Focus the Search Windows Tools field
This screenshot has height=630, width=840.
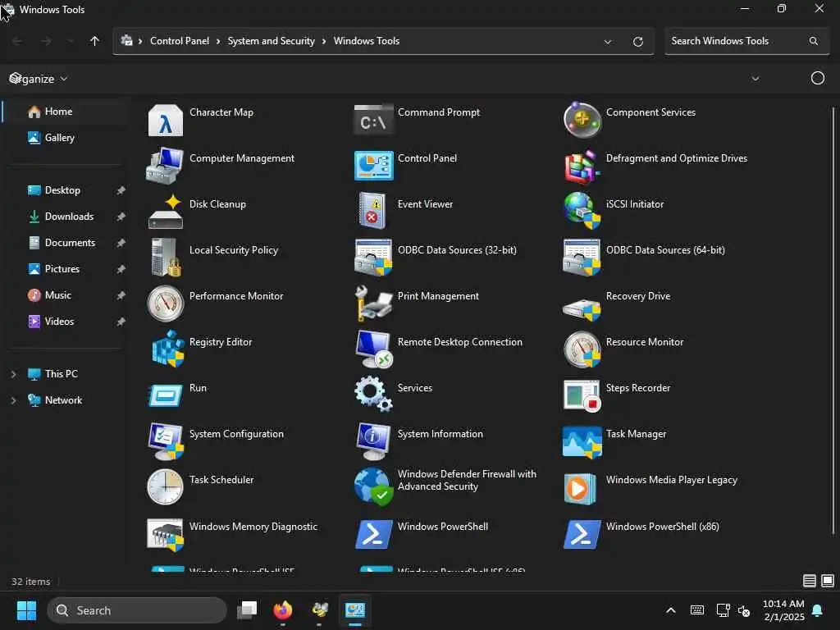tap(746, 41)
